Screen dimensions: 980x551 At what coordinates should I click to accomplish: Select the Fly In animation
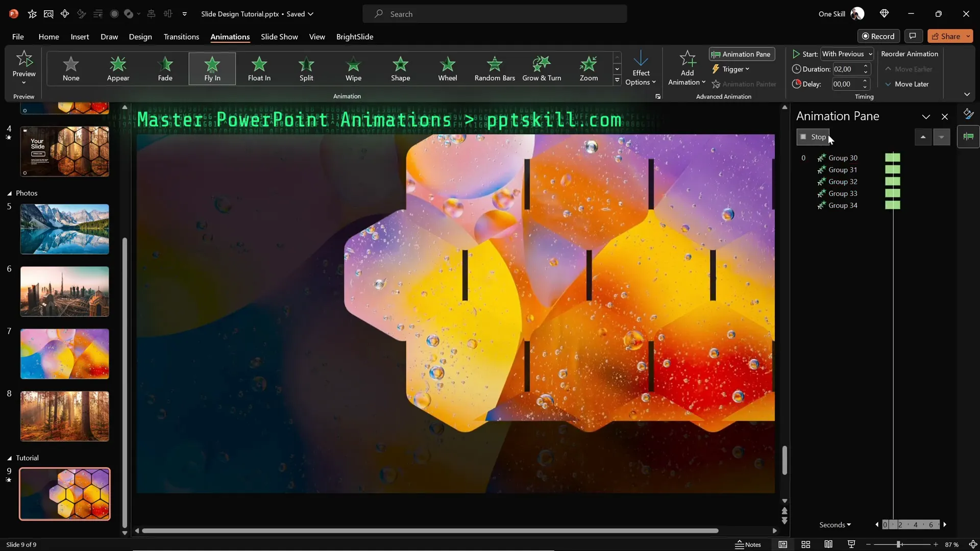click(212, 69)
